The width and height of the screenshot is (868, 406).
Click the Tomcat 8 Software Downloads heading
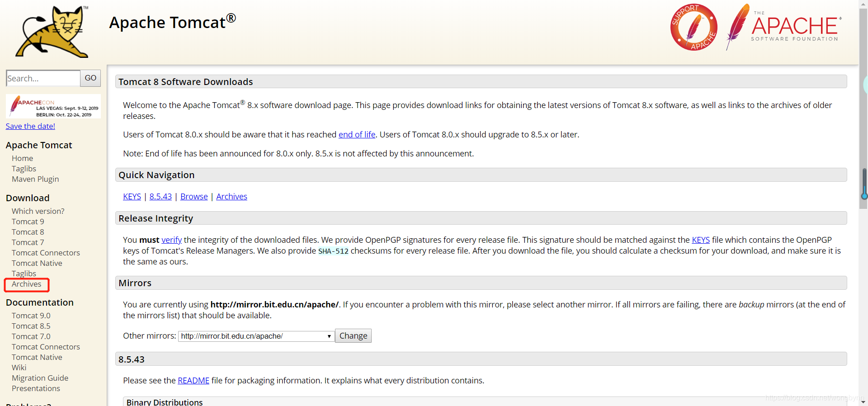[186, 82]
